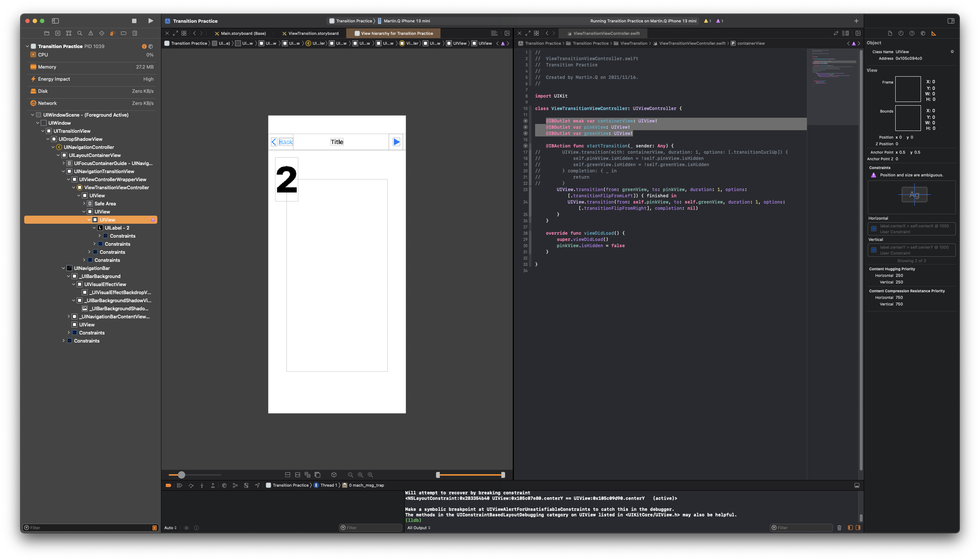Click the Zoom In magnifier icon

[x=370, y=475]
